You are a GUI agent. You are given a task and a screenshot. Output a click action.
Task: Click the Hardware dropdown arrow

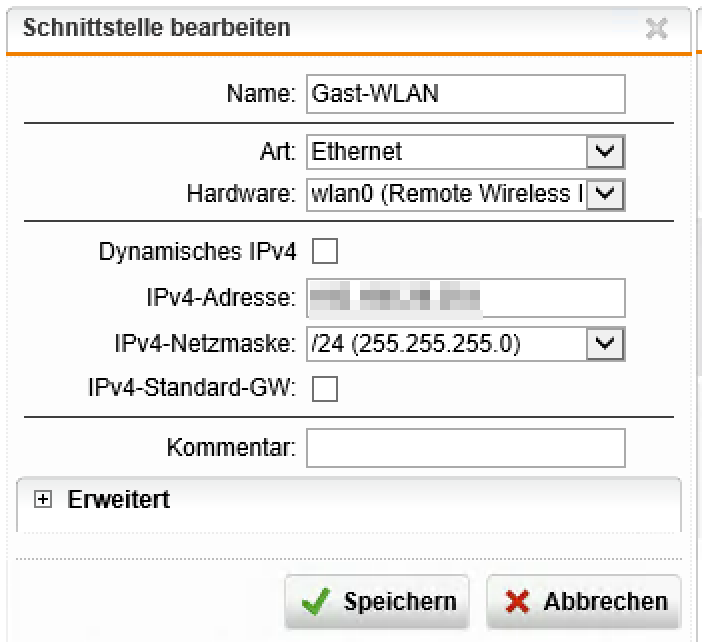click(x=604, y=194)
